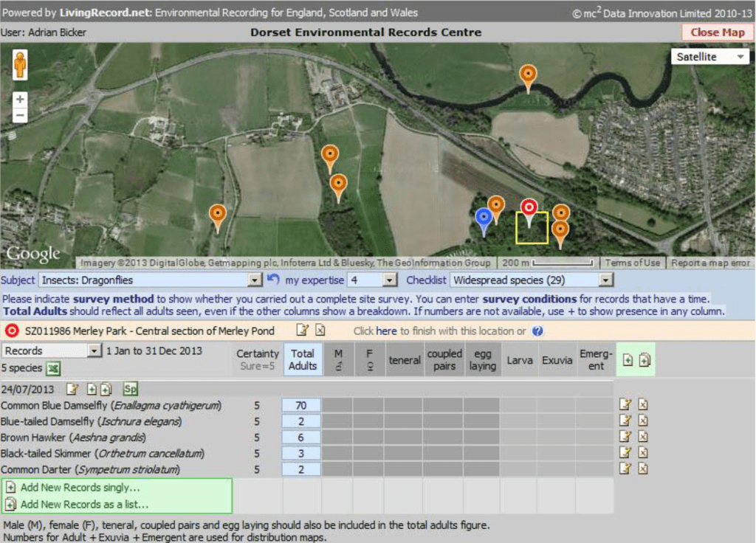Screen dimensions: 756x543
Task: Click 'here' to finish with this location
Action: [386, 331]
